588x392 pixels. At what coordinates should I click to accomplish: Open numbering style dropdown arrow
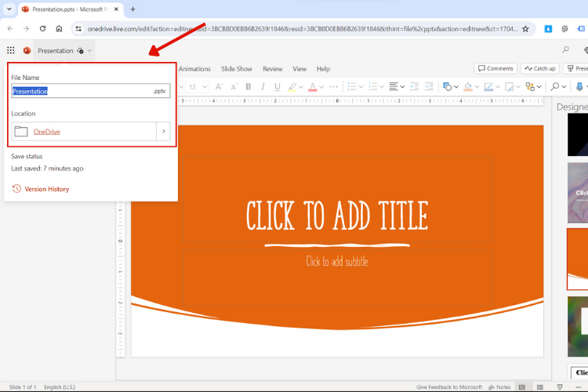point(382,87)
